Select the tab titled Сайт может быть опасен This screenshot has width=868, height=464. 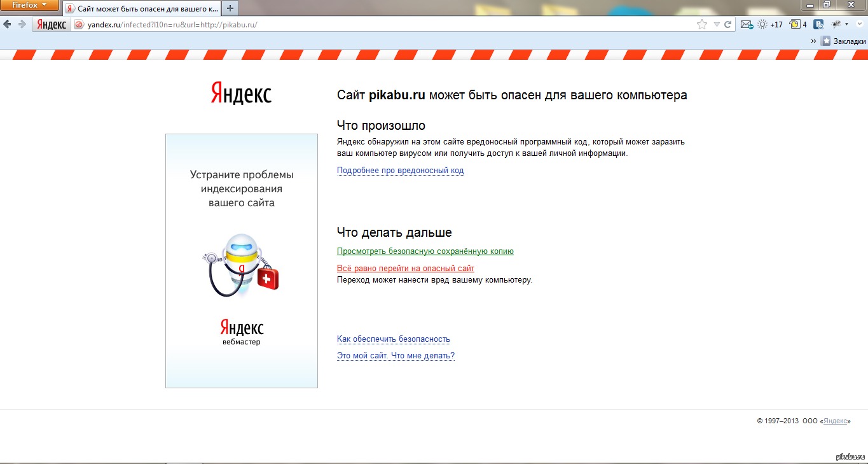click(x=141, y=8)
